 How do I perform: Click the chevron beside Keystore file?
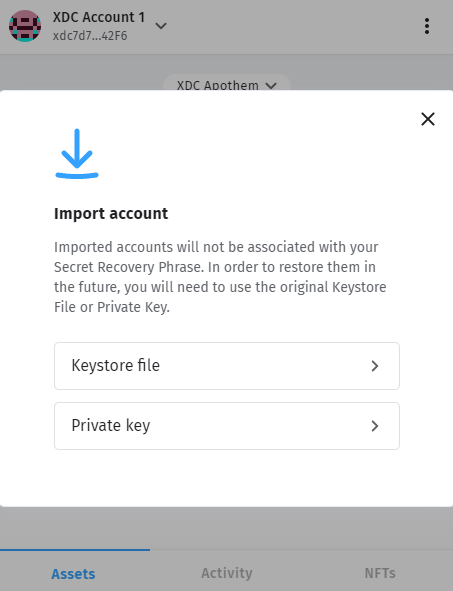coord(374,366)
